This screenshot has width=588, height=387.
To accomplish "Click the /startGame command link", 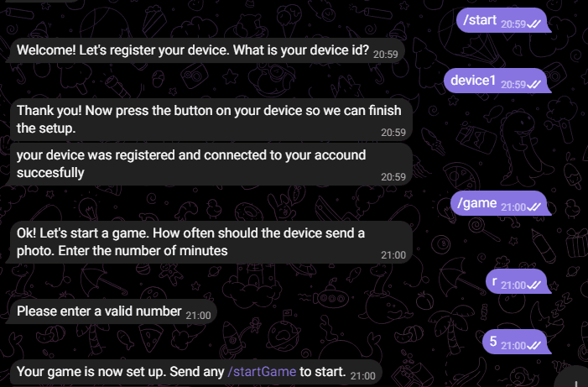I will coord(262,372).
